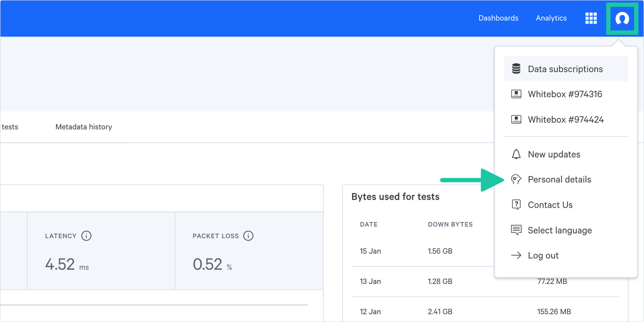
Task: Click the Contact Us question mark icon
Action: 516,205
